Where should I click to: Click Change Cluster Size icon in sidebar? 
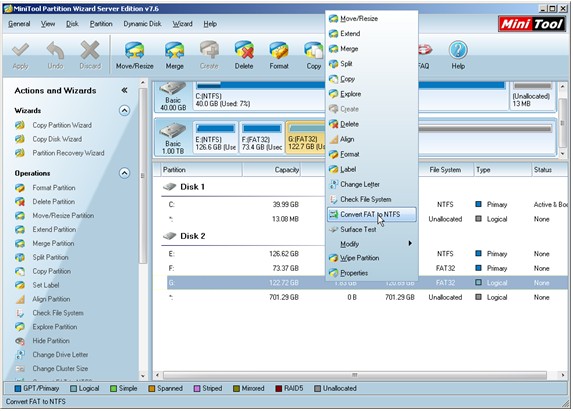pyautogui.click(x=20, y=368)
